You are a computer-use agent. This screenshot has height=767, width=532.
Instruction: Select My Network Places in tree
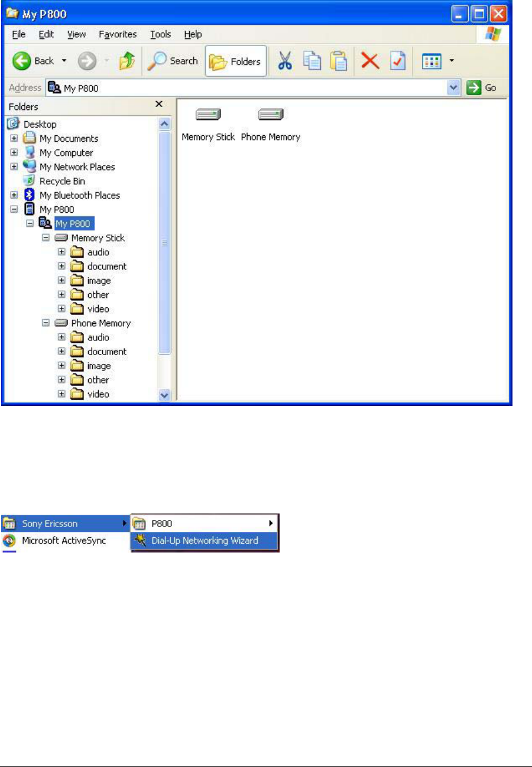[77, 167]
